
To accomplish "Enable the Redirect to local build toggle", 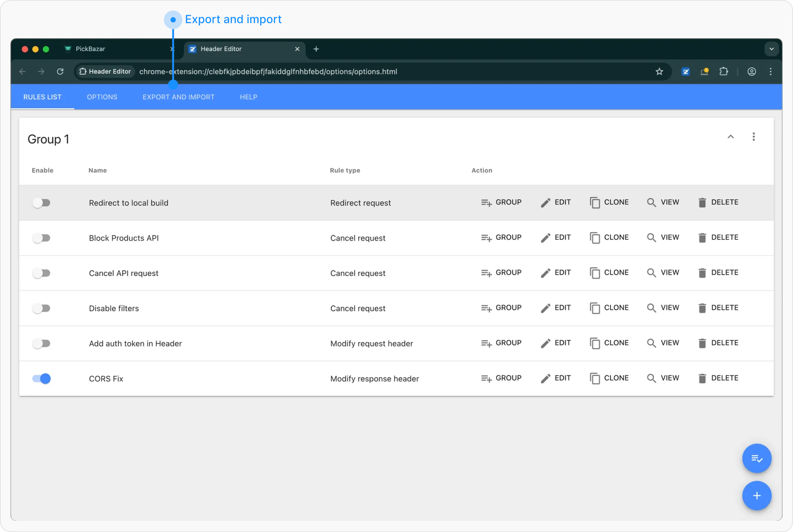I will (x=41, y=203).
